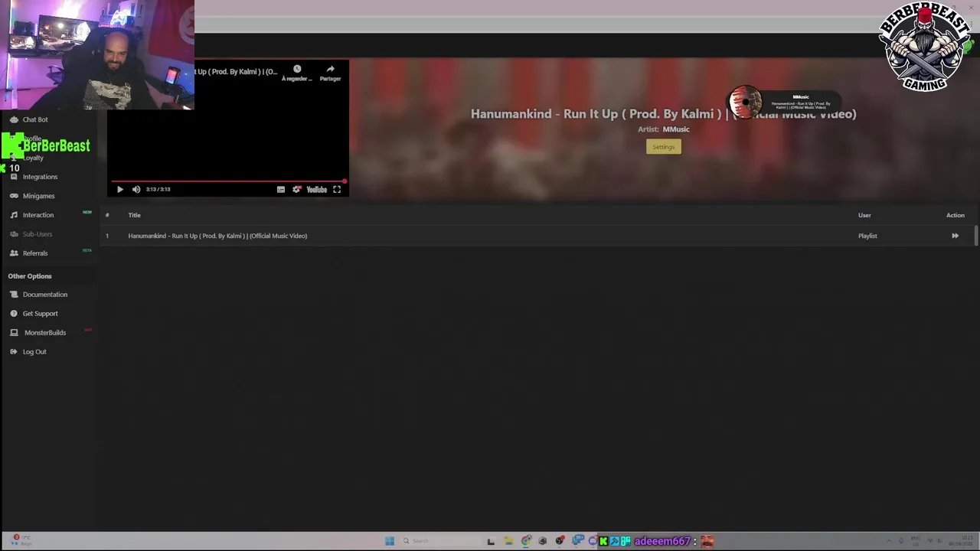Open YouTube player settings gear
This screenshot has height=551, width=980.
point(296,190)
